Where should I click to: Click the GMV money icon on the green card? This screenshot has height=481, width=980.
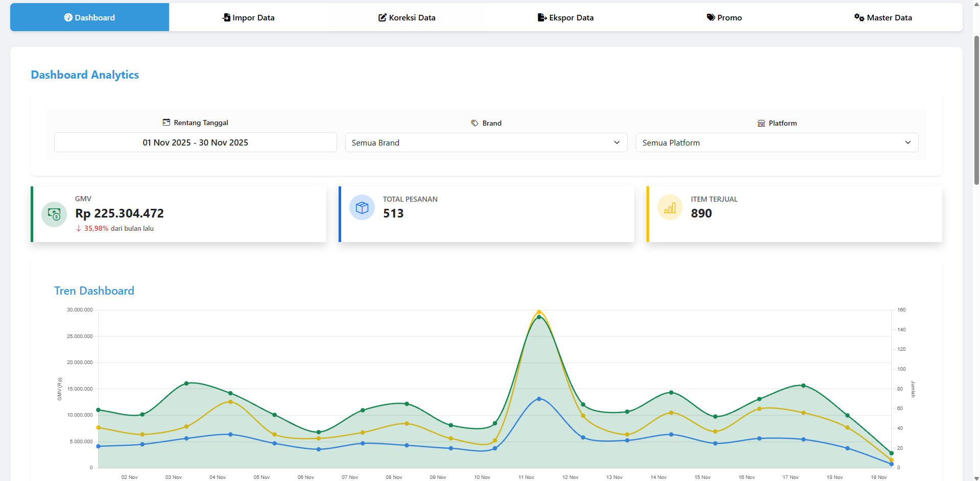pos(54,214)
